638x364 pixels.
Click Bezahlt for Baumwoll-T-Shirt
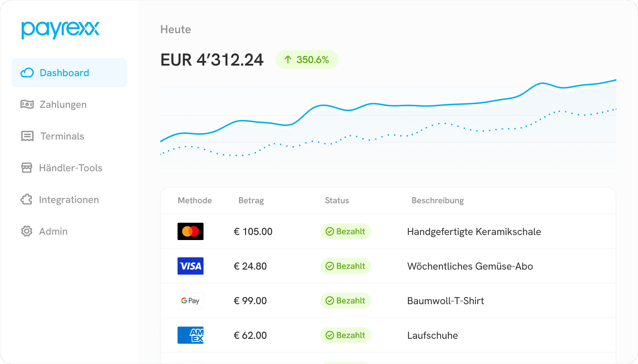[346, 301]
